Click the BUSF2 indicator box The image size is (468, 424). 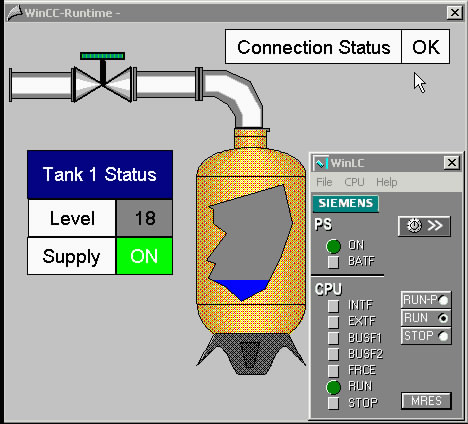coord(333,354)
